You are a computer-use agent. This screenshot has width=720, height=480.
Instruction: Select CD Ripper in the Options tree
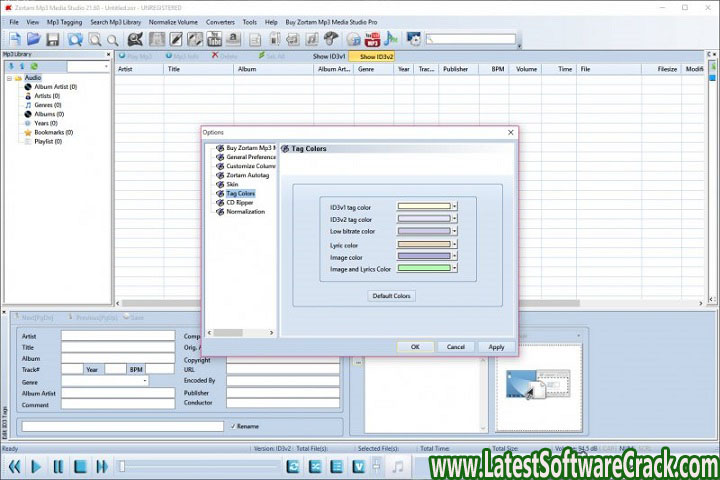(239, 202)
